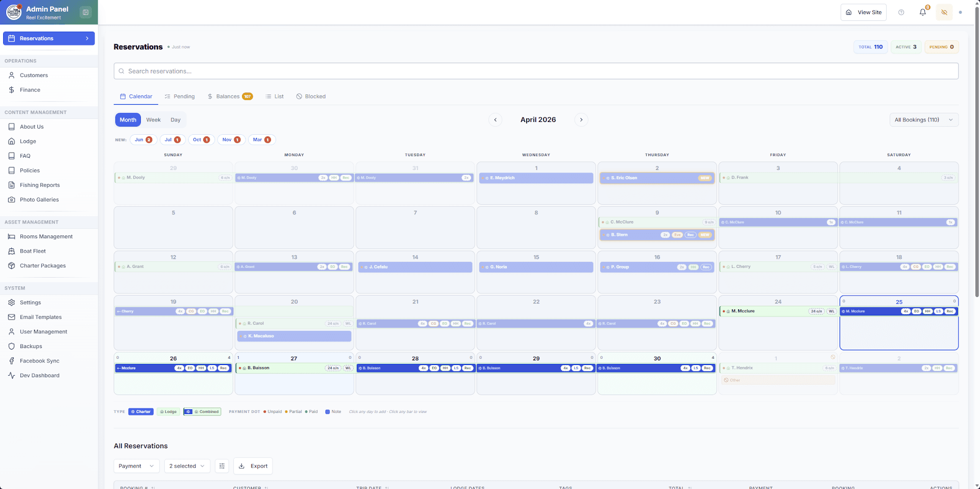Open the J. Cefalu reservation bar
980x489 pixels.
tap(415, 267)
